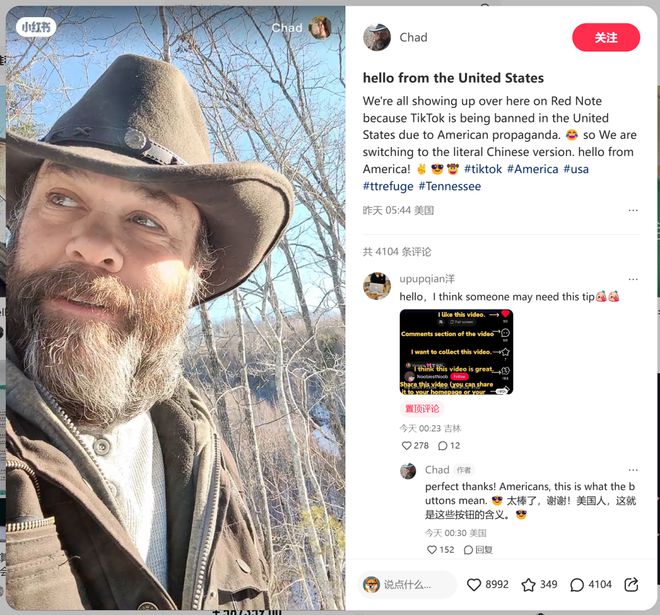This screenshot has height=615, width=660.
Task: Open the tip image in upupqian's comment
Action: (456, 351)
